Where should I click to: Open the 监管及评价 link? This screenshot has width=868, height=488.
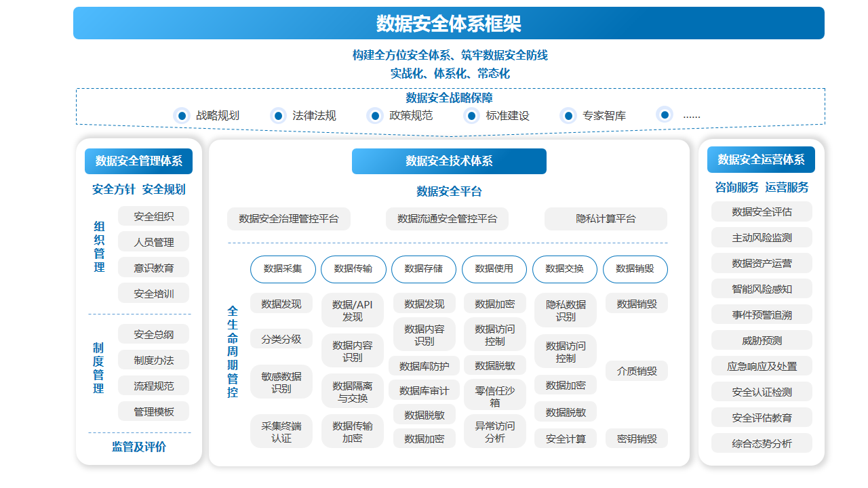click(x=139, y=447)
